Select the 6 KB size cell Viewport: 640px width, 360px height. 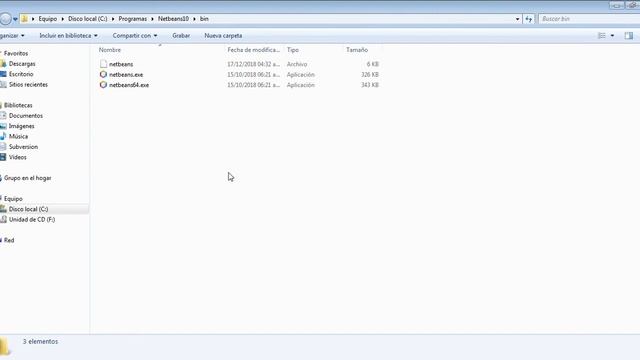click(x=373, y=64)
